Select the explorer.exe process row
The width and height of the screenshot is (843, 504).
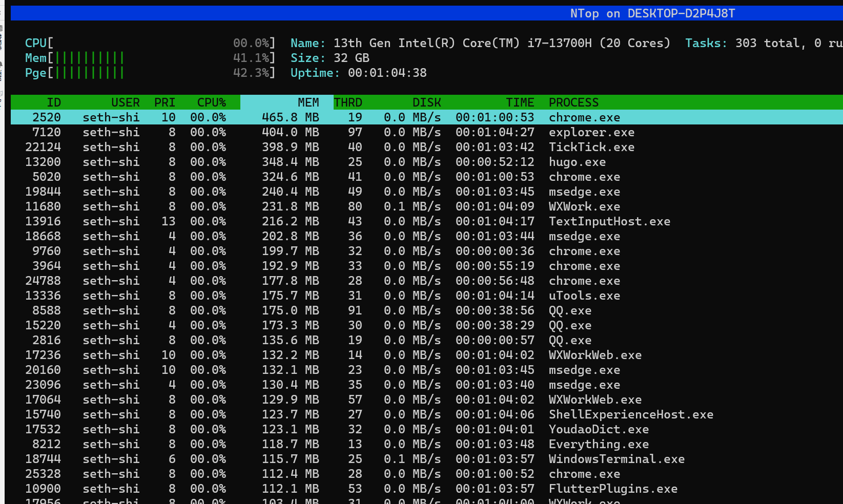click(427, 132)
